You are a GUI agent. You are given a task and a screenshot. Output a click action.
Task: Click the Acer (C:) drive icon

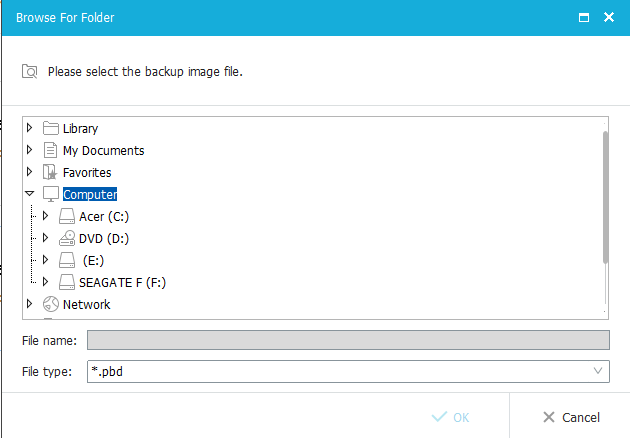click(67, 216)
